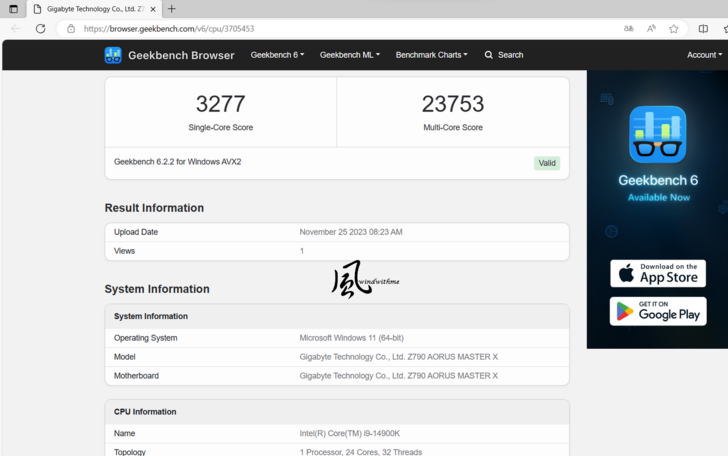Viewport: 728px width, 456px height.
Task: Click Download on the App Store button
Action: (x=657, y=273)
